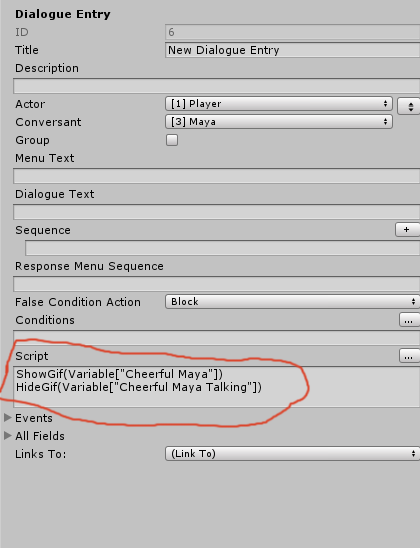Open the Conditions wizard ellipsis button

point(409,319)
